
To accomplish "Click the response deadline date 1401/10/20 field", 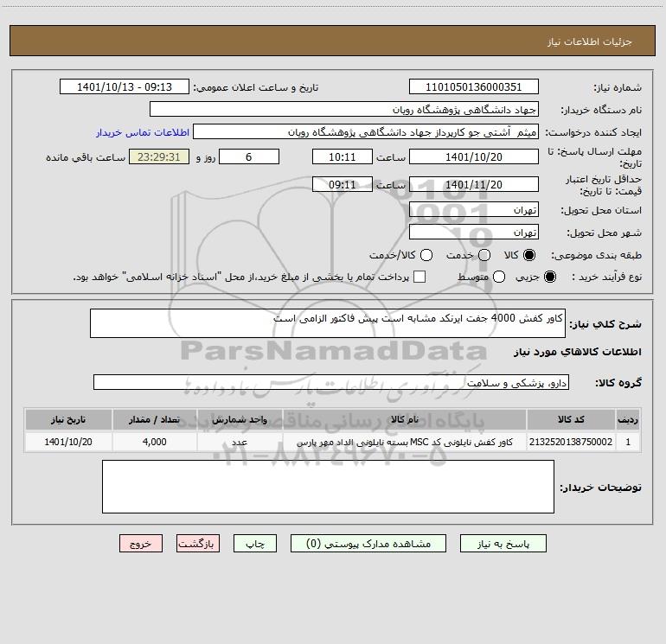I will [474, 156].
